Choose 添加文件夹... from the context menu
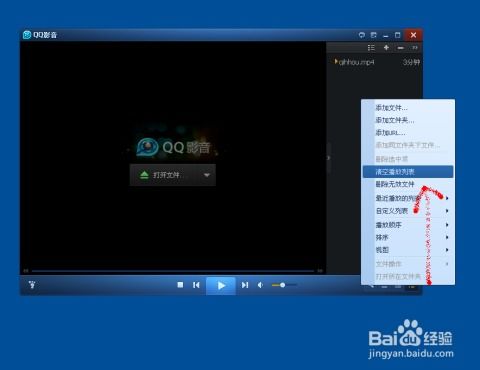The image size is (480, 370). [408, 120]
